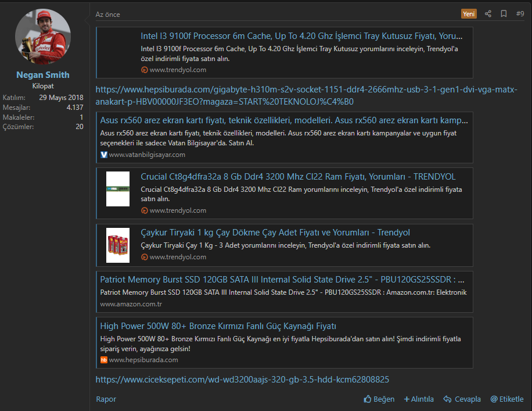Click the High Power 500W description text
The width and height of the screenshot is (532, 411).
coord(281,344)
